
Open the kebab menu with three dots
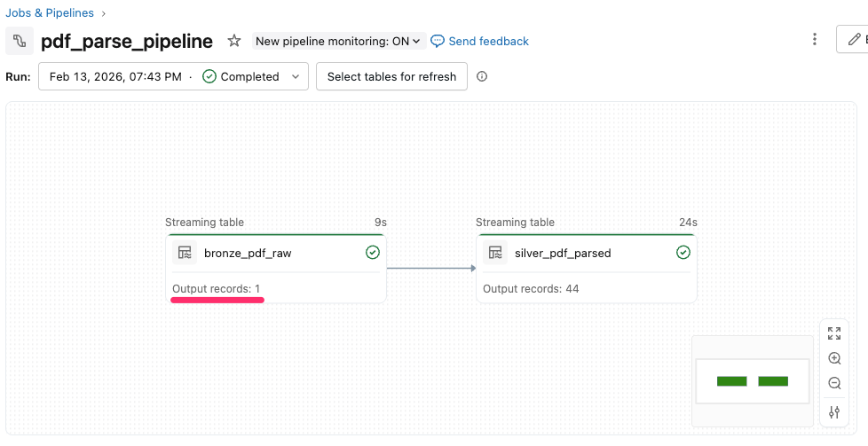point(814,39)
